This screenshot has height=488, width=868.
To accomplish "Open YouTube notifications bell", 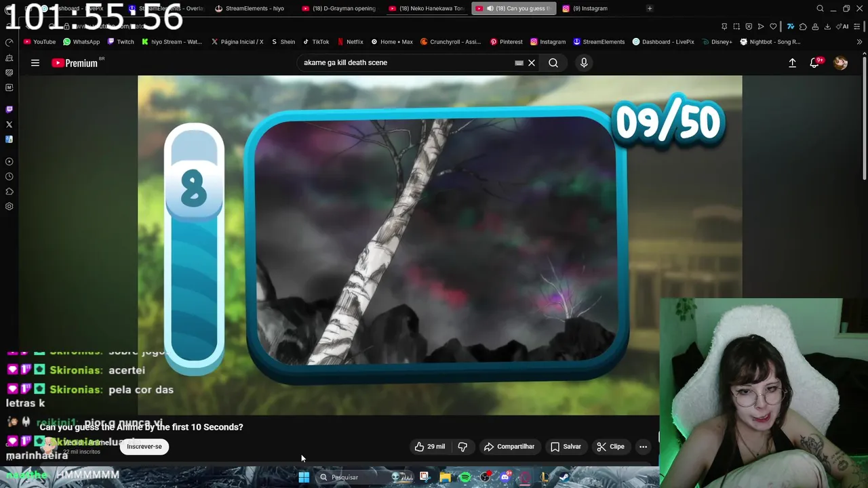I will pos(814,63).
